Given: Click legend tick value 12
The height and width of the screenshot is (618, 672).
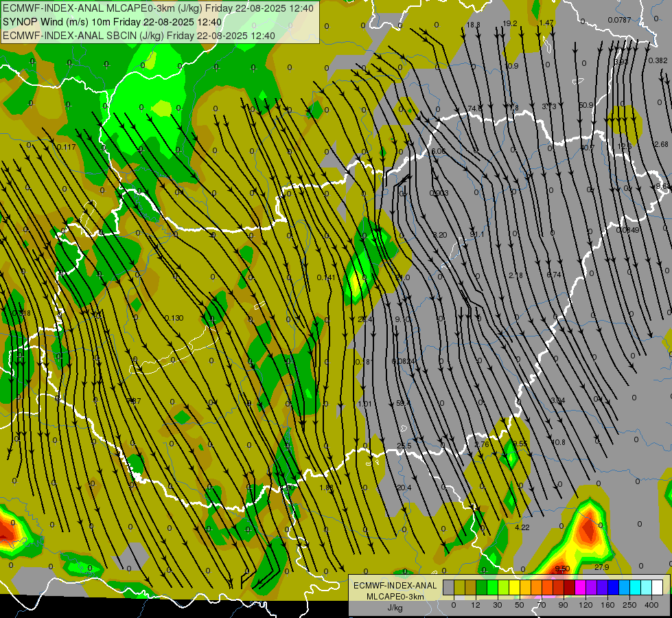Looking at the screenshot, I should click(475, 605).
